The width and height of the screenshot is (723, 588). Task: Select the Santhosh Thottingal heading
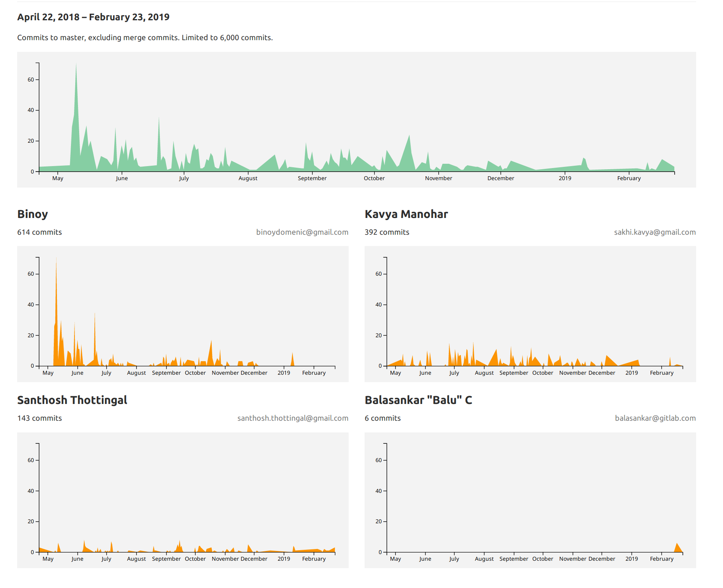[x=72, y=400]
